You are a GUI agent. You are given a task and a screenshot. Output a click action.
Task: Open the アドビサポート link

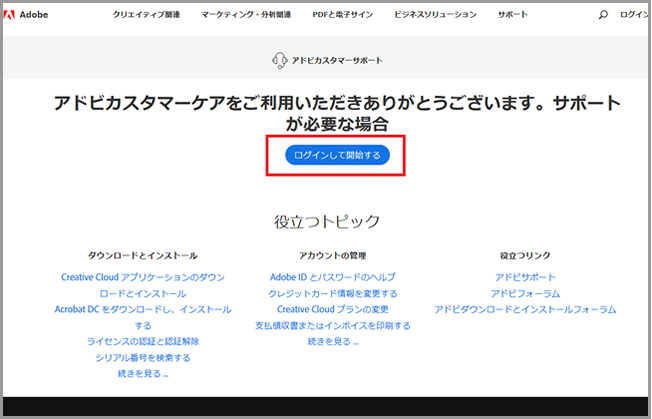[525, 277]
